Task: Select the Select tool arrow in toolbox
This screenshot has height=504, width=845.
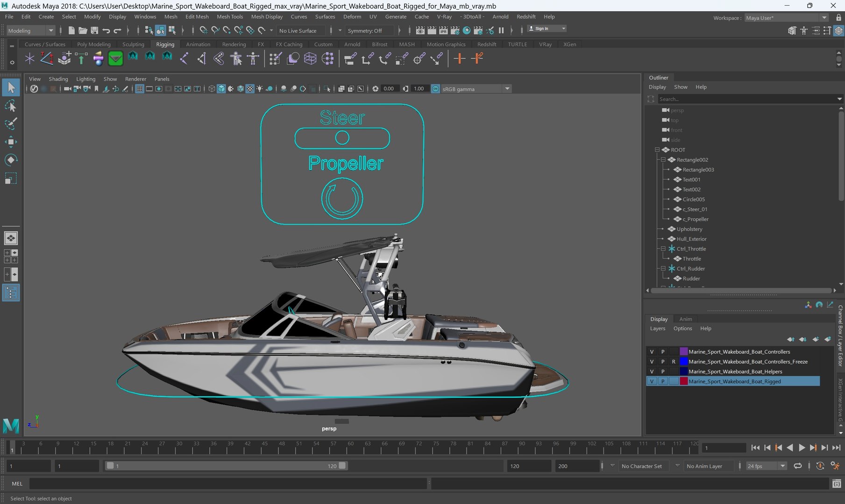Action: point(11,87)
